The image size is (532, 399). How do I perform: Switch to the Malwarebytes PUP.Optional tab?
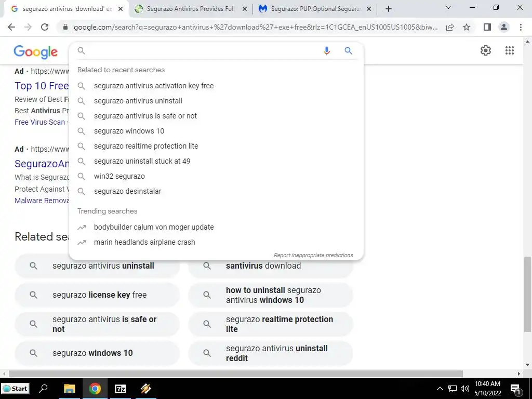(315, 9)
